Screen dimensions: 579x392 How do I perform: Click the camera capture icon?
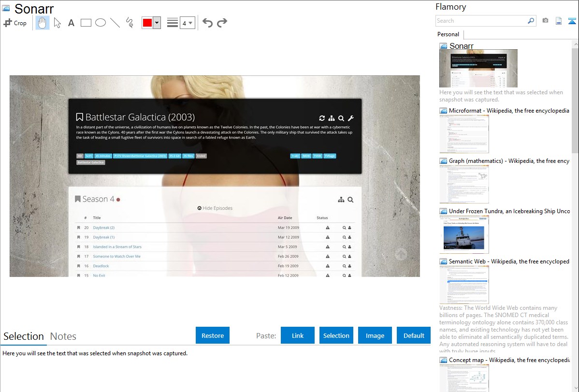[545, 21]
